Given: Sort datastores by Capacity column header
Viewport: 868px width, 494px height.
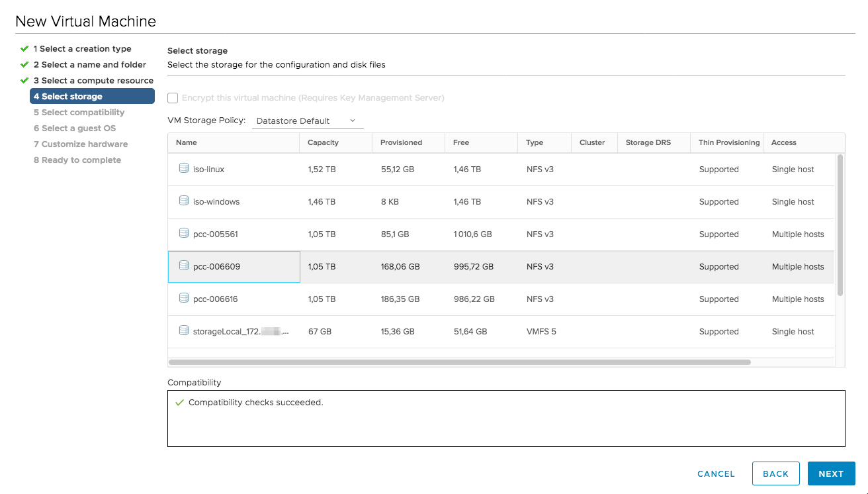Looking at the screenshot, I should (x=324, y=142).
